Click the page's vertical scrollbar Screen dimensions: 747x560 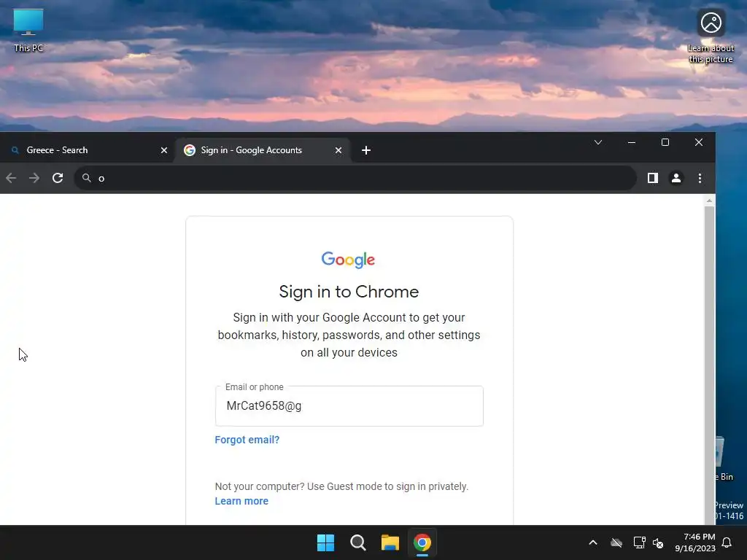tap(709, 365)
